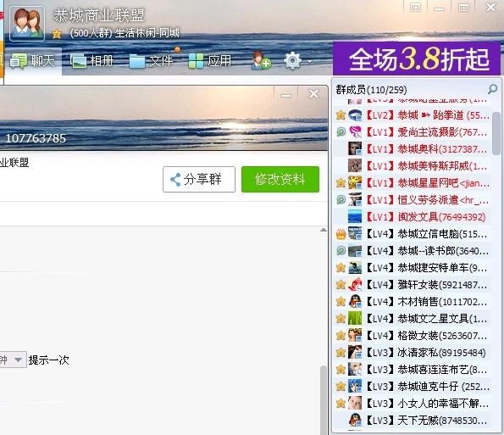Click the (500人群) 生活休闲-同城 category text
Viewport: 504px width, 435px height.
125,33
